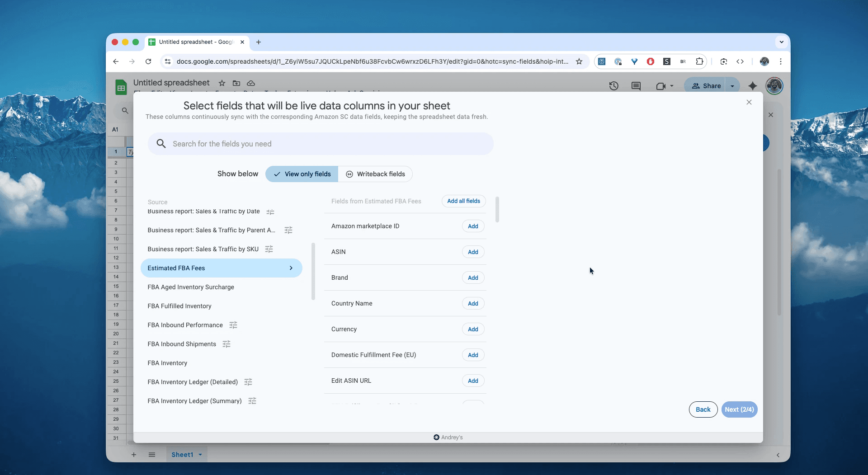Screen dimensions: 868x475
Task: Open Google account avatar in Sheets
Action: pos(774,86)
